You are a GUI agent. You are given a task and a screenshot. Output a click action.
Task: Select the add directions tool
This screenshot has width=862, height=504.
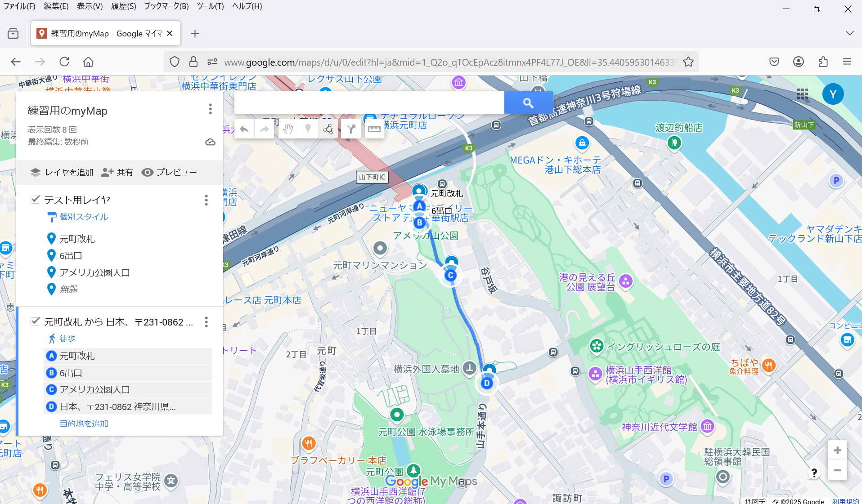point(351,129)
